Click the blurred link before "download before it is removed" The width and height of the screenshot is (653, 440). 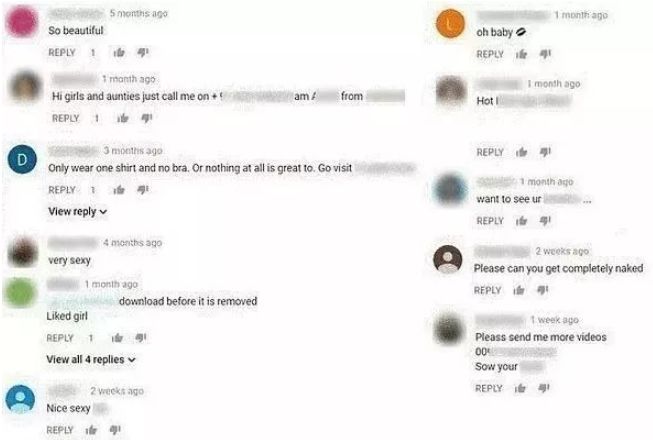82,301
